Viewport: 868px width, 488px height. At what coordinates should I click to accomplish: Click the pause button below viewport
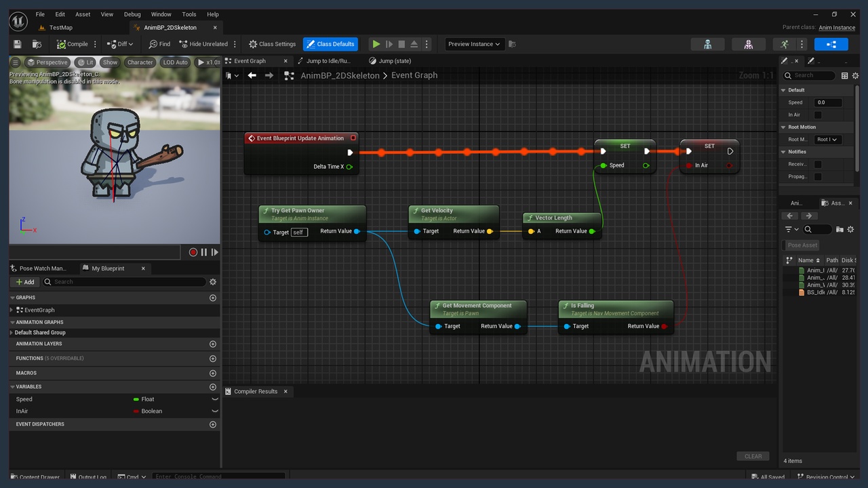[x=204, y=252]
